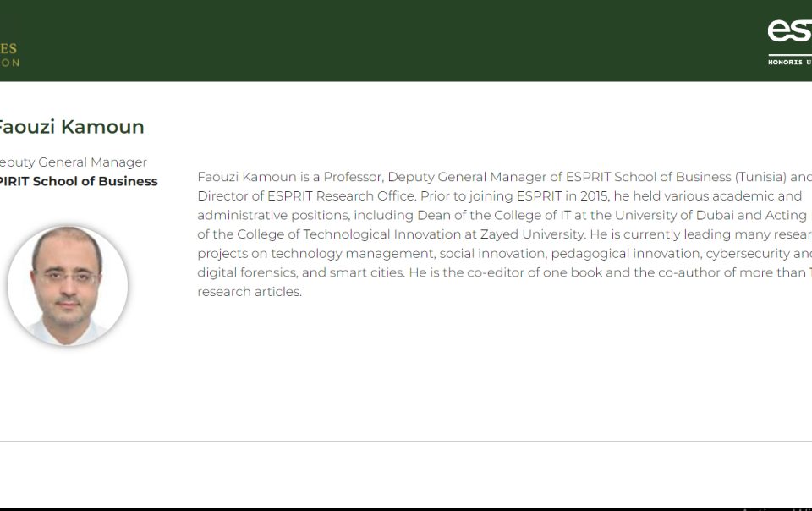Viewport: 812px width, 511px height.
Task: Click "(Tunisia)" in the first bio line
Action: (x=760, y=177)
